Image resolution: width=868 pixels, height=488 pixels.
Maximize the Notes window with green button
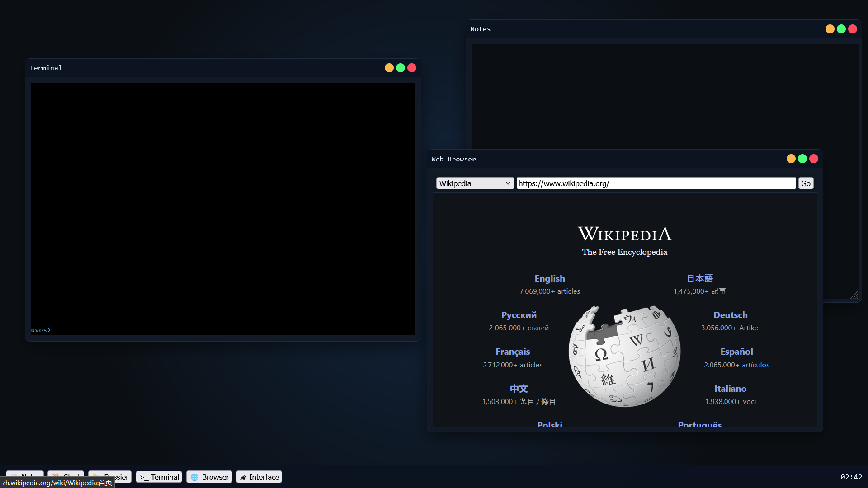841,29
